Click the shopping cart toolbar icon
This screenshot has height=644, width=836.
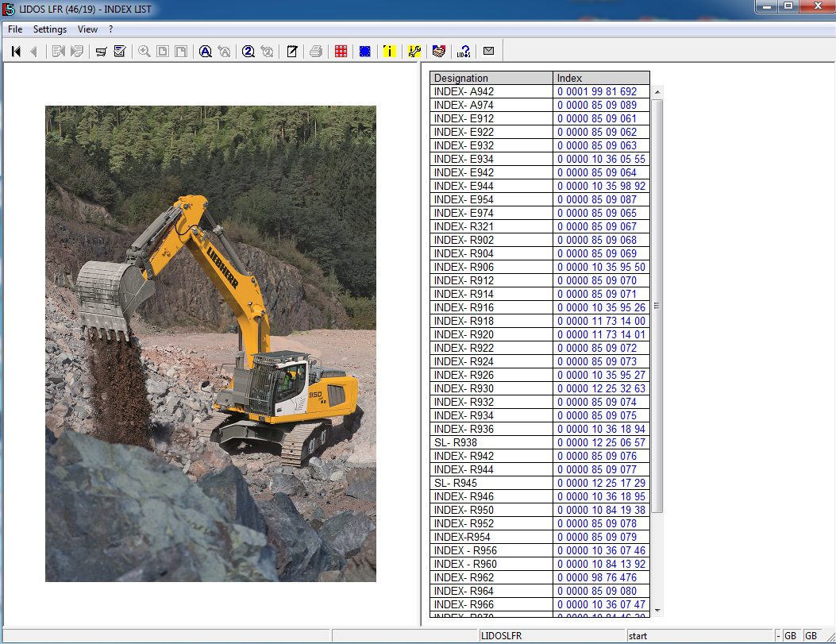(x=102, y=52)
